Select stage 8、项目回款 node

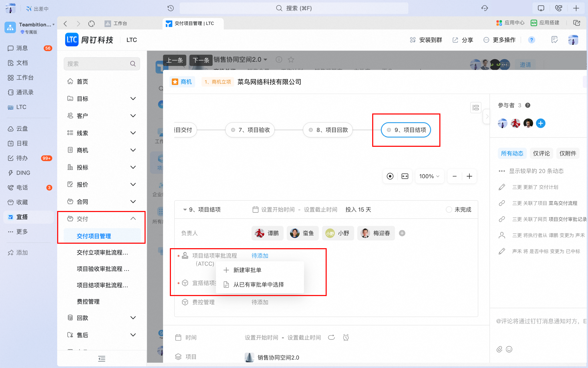tap(328, 130)
